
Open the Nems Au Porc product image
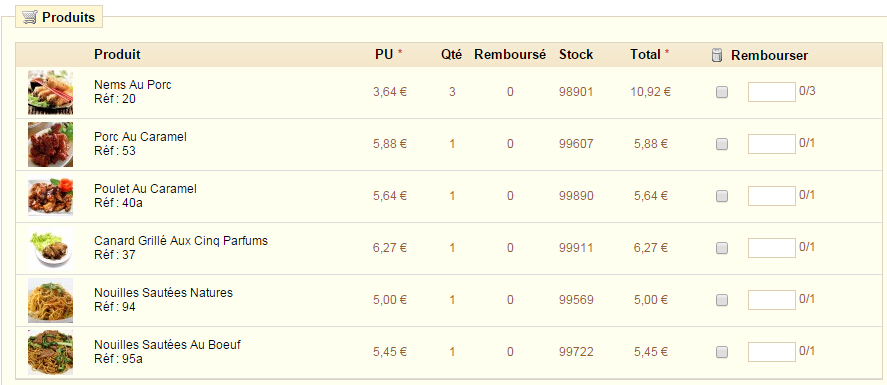click(x=50, y=92)
